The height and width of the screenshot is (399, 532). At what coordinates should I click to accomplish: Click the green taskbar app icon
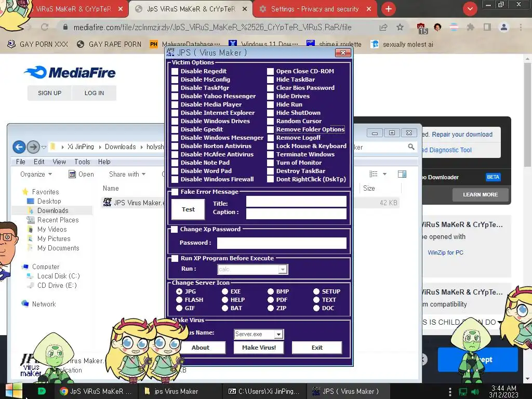(42, 391)
